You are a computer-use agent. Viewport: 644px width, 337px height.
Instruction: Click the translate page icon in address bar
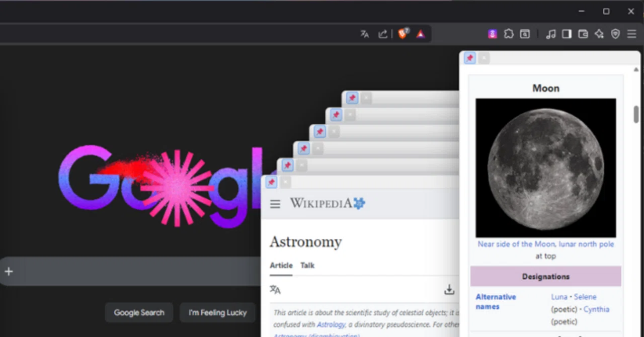pyautogui.click(x=365, y=34)
